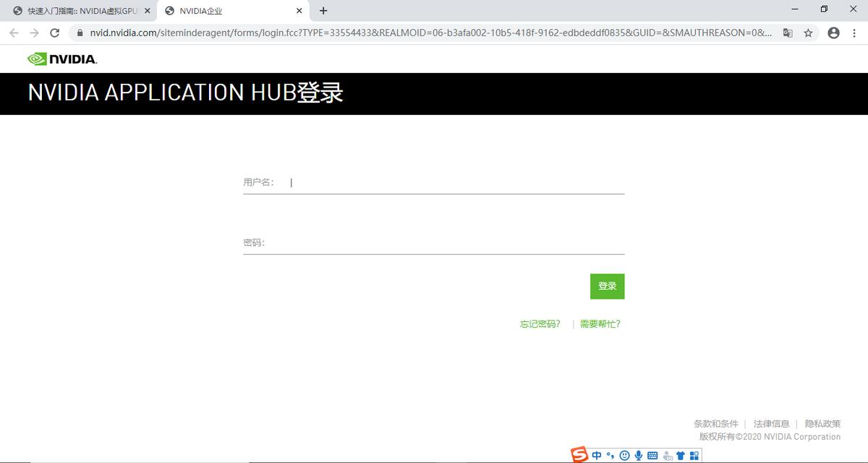Close the 快速入门指南 NVIDIA虚拟GPU tab
Viewport: 868px width, 463px height.
click(x=147, y=11)
